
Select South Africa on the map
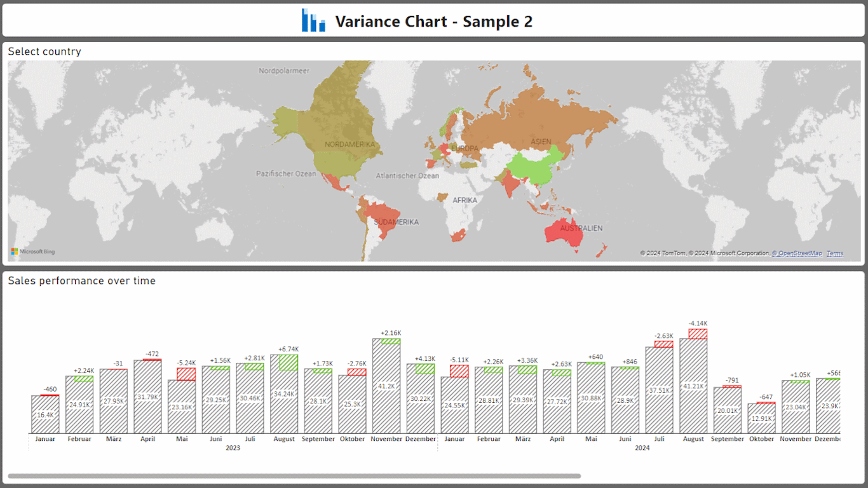tap(459, 235)
